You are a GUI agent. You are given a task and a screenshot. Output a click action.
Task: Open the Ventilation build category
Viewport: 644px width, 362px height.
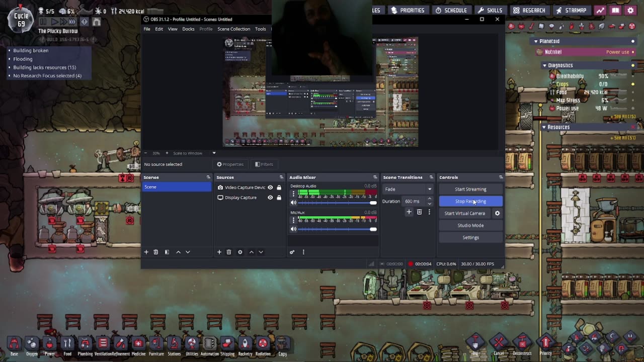click(x=103, y=346)
